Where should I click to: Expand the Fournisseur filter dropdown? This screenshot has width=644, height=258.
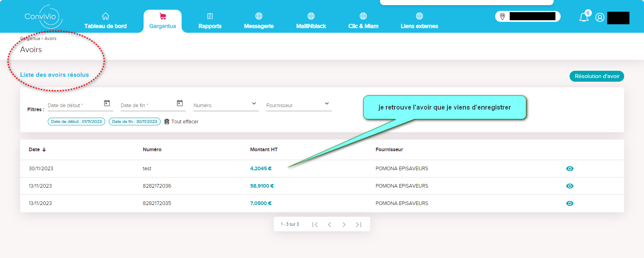pos(327,104)
